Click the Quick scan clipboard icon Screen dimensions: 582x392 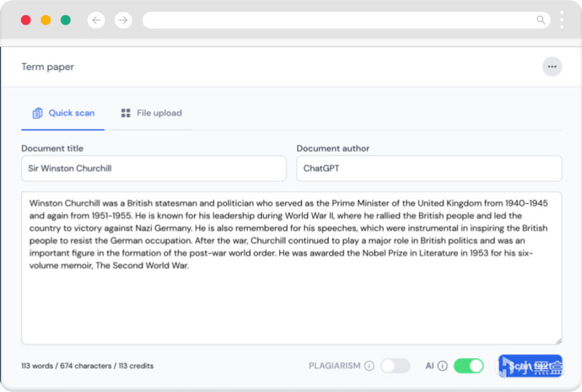click(38, 113)
